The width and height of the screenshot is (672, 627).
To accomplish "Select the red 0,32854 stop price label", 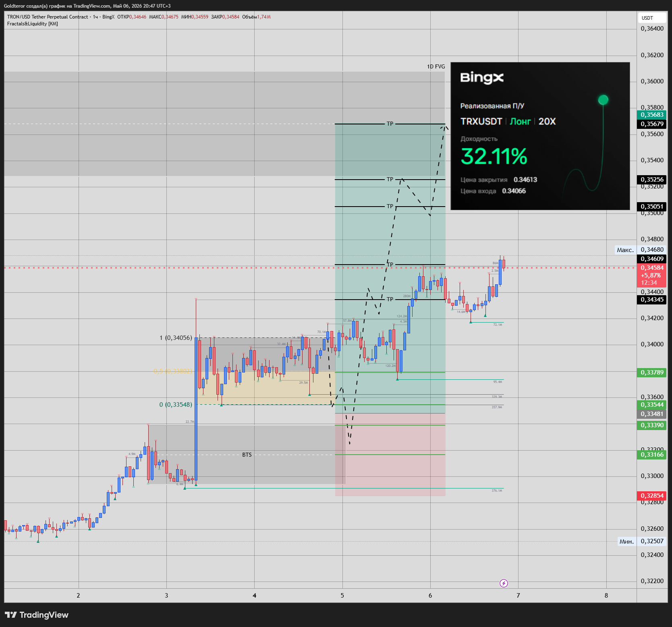I will [x=652, y=496].
